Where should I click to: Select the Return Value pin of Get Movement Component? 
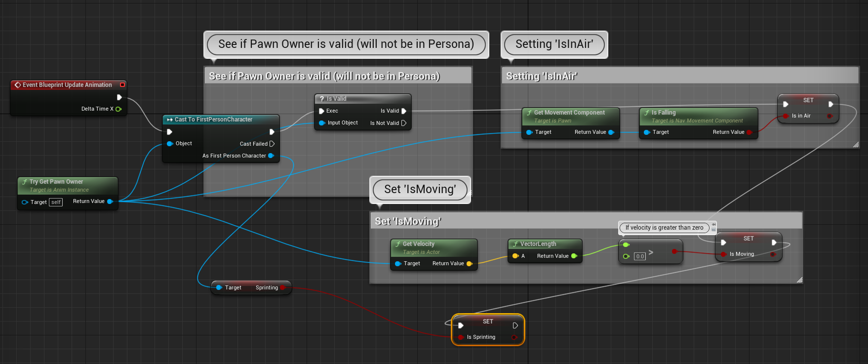coord(611,132)
